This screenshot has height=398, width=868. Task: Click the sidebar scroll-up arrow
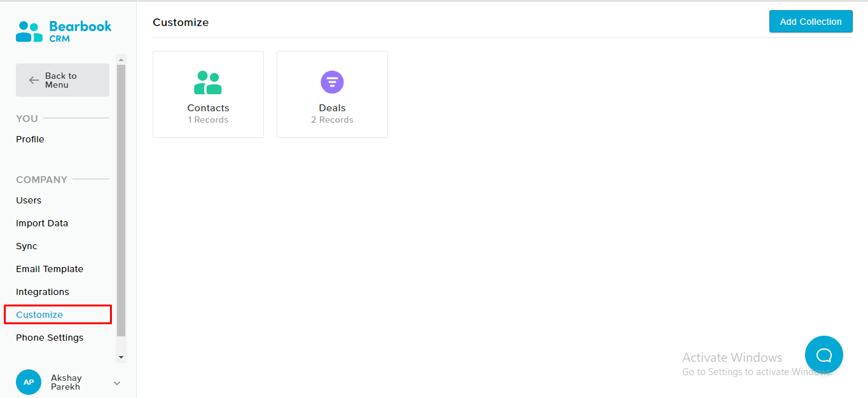coord(121,59)
